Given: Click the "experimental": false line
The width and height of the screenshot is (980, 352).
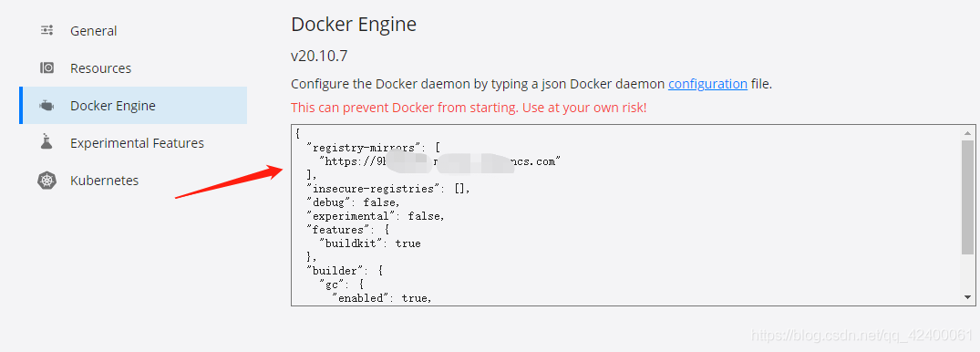Looking at the screenshot, I should coord(375,216).
